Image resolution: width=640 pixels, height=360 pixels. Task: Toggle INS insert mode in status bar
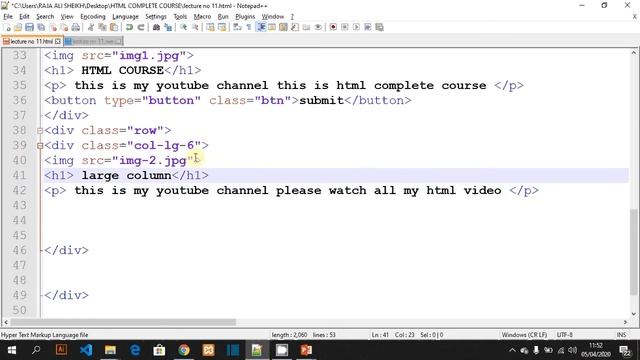pyautogui.click(x=621, y=335)
